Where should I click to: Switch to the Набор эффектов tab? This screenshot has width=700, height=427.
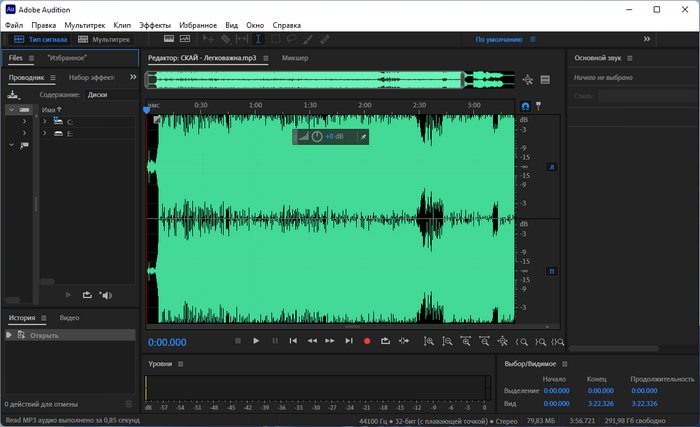tap(92, 78)
